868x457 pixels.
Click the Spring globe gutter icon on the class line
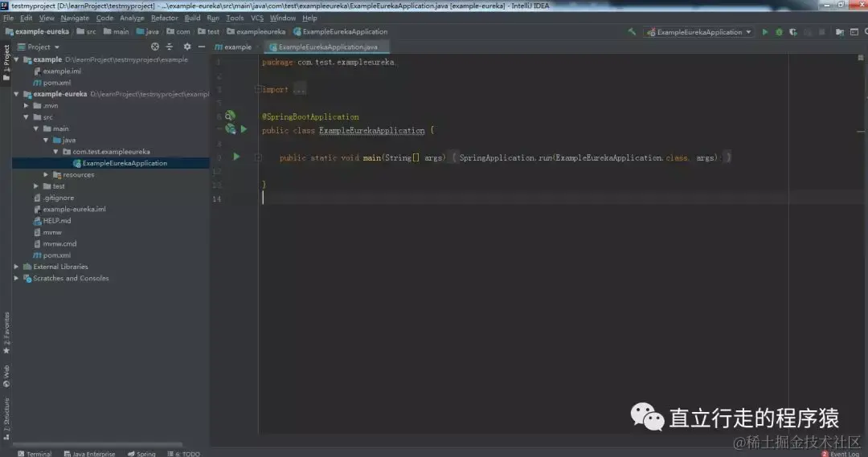click(x=231, y=129)
